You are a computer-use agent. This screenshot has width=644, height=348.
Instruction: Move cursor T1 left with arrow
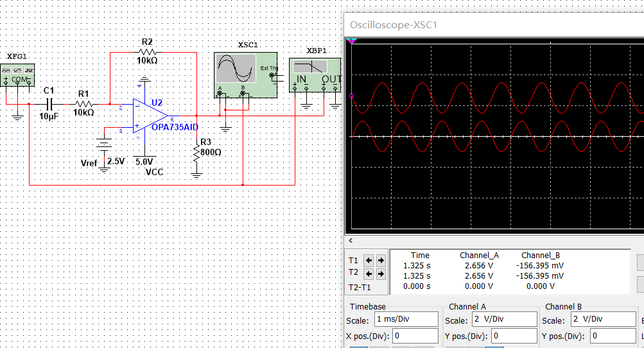click(x=369, y=260)
